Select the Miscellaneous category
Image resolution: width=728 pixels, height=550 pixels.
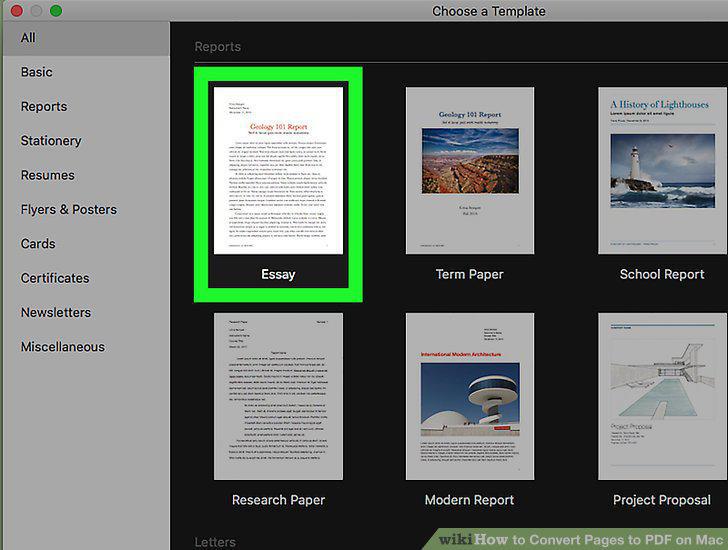coord(86,347)
